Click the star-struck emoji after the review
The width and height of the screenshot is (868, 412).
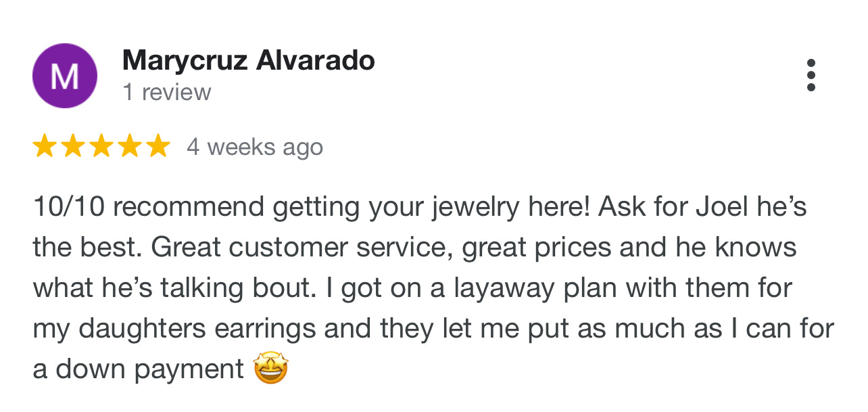(270, 369)
